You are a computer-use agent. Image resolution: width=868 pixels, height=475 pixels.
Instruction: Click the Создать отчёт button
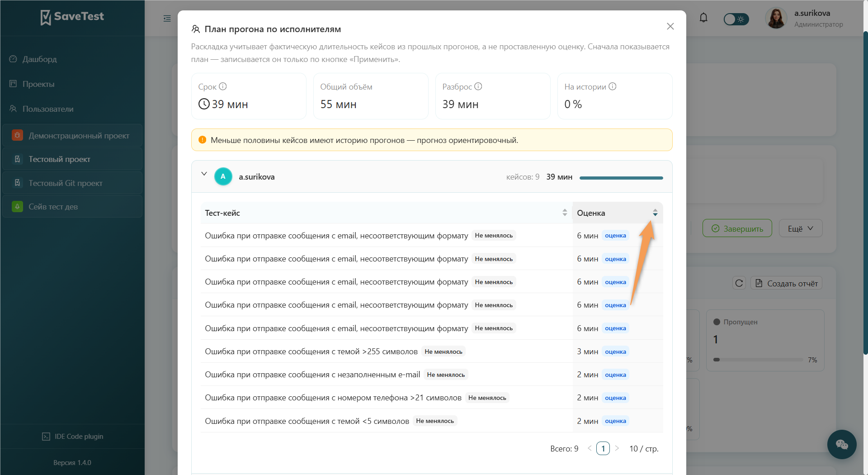tap(787, 283)
